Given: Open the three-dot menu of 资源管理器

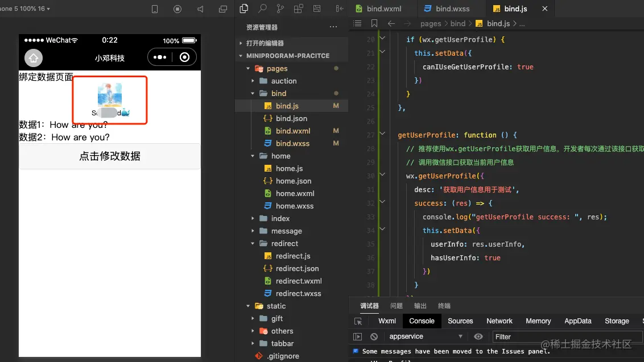Looking at the screenshot, I should [x=333, y=27].
